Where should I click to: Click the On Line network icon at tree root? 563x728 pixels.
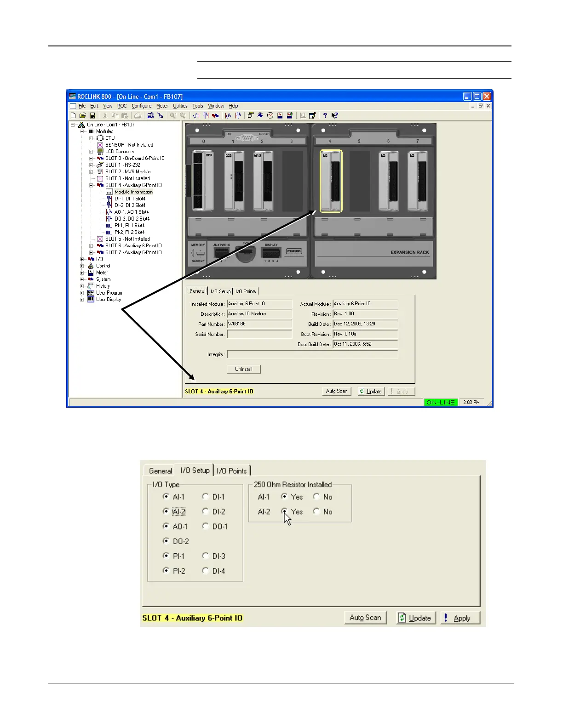click(81, 125)
